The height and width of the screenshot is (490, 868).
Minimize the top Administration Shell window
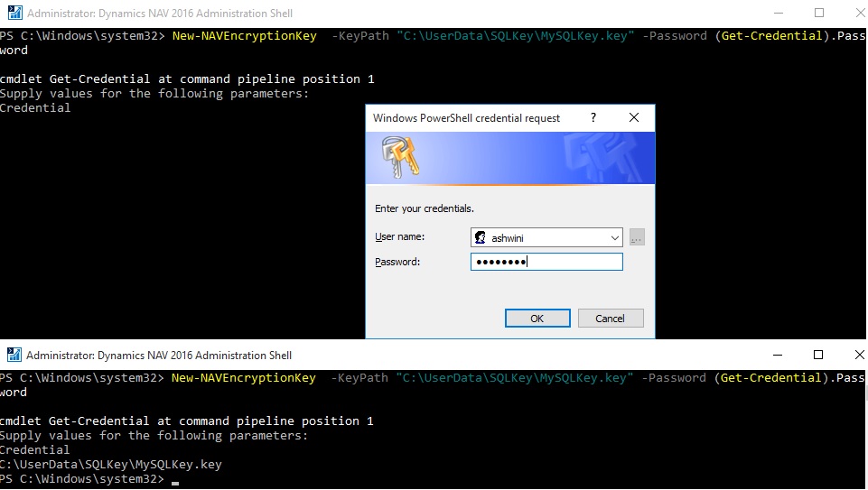779,13
